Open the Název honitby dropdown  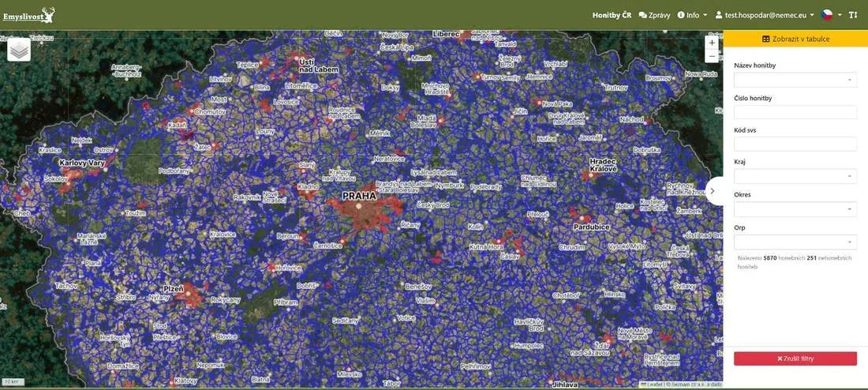(x=795, y=80)
